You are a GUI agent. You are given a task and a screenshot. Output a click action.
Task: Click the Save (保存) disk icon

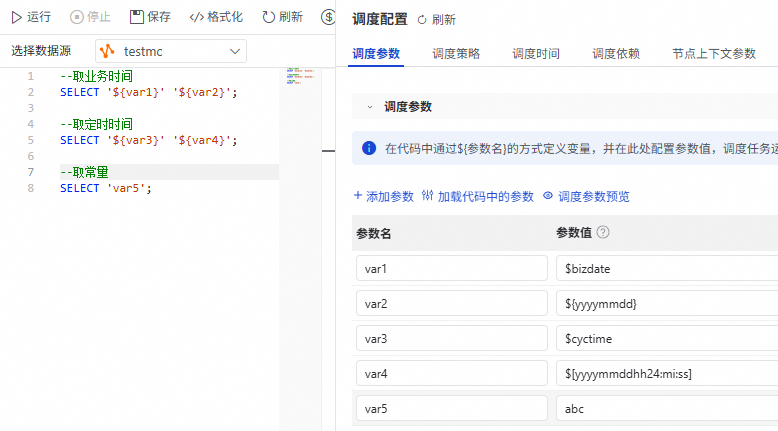click(136, 17)
